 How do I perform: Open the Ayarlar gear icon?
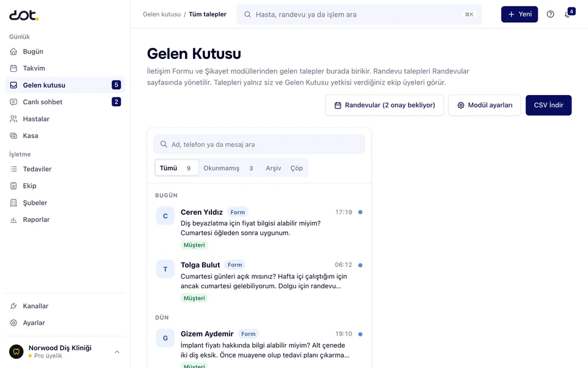coord(13,323)
